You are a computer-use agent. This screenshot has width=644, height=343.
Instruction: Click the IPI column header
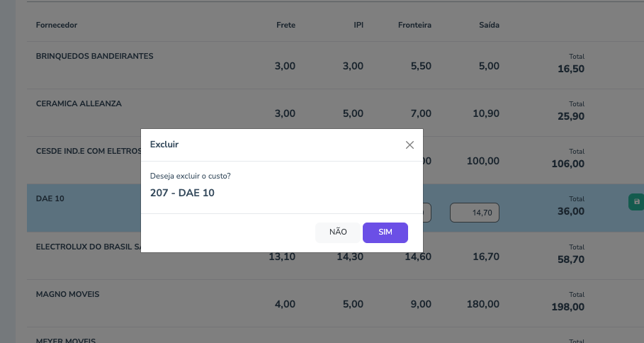(x=358, y=26)
